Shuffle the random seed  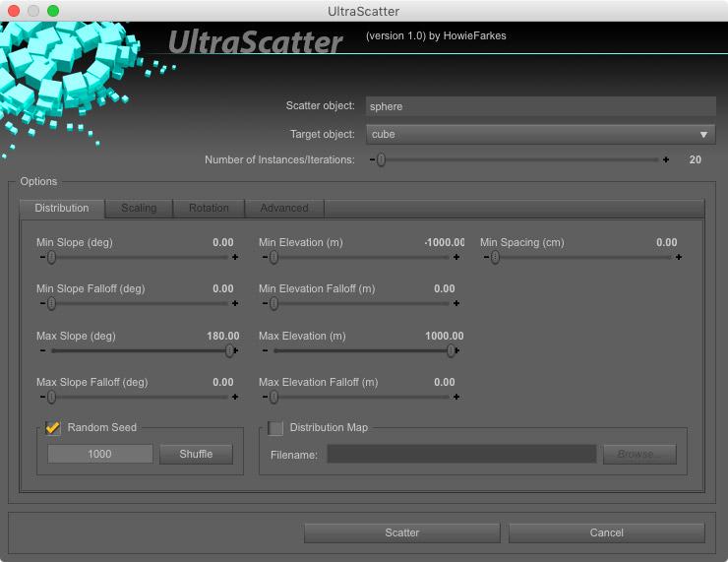(x=196, y=454)
